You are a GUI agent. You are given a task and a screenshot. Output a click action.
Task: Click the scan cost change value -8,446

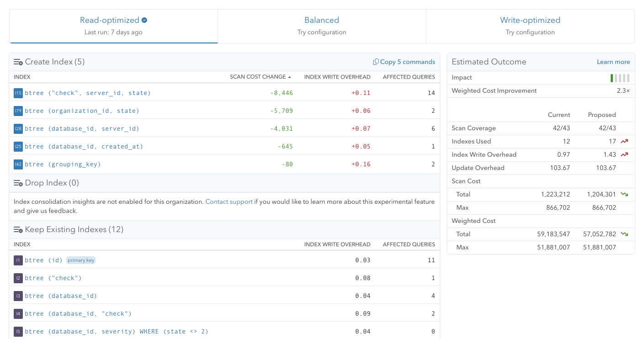tap(281, 93)
